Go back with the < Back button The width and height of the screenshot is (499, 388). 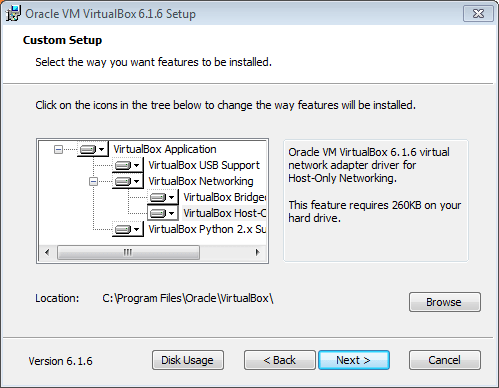coord(279,360)
